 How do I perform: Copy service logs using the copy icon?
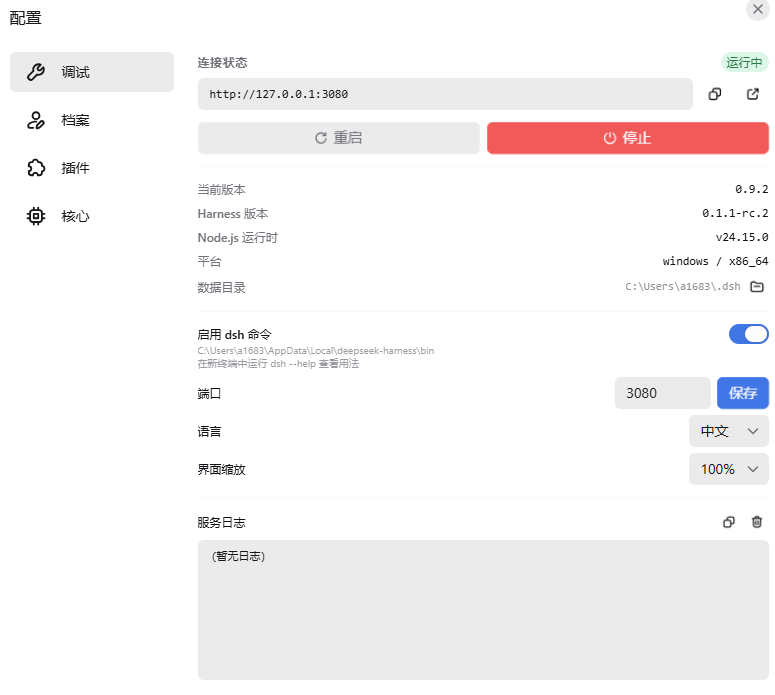(x=729, y=522)
